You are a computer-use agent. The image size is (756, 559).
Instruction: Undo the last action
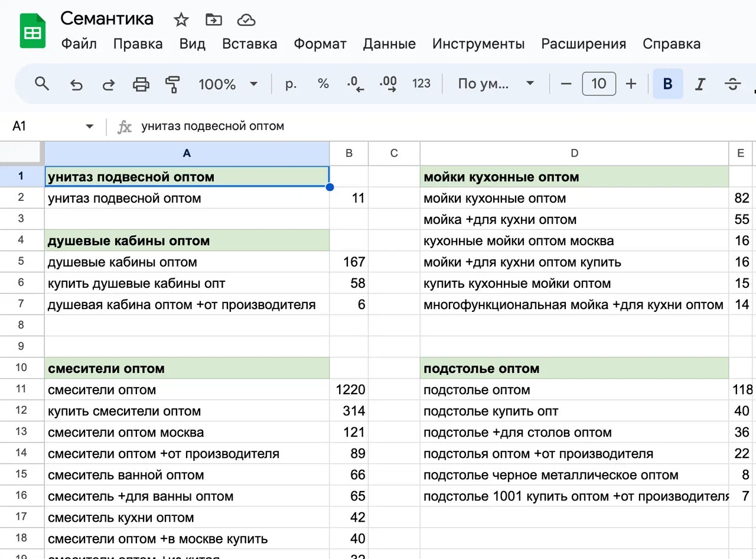pos(76,84)
